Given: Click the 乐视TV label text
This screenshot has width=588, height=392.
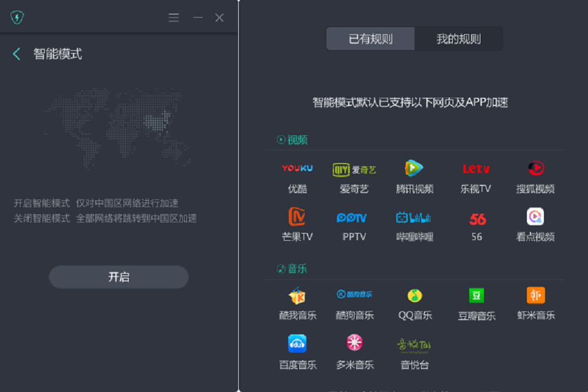Looking at the screenshot, I should pyautogui.click(x=476, y=188).
